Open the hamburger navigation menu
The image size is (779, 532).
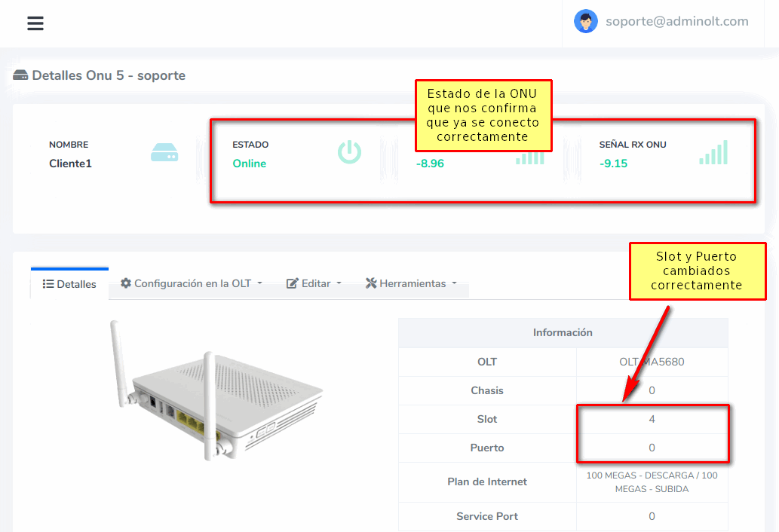point(35,23)
